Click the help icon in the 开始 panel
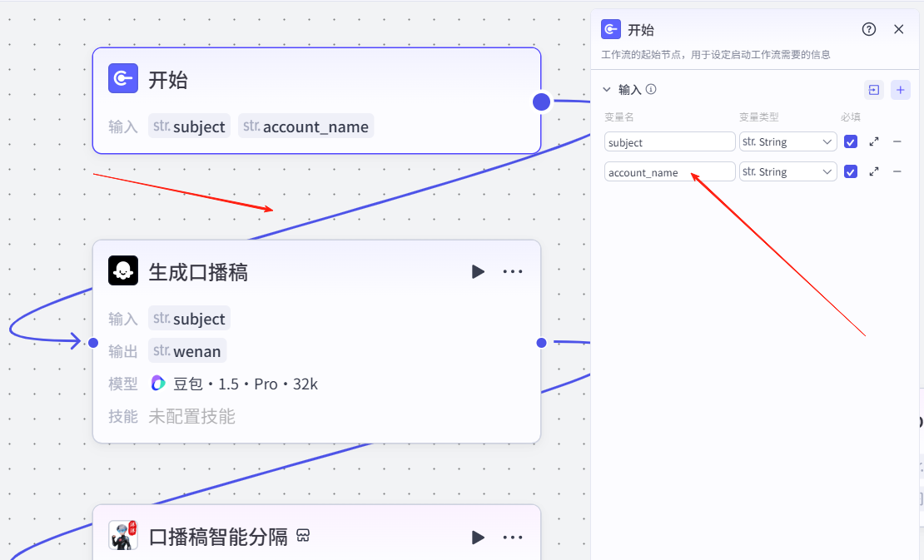 [869, 29]
